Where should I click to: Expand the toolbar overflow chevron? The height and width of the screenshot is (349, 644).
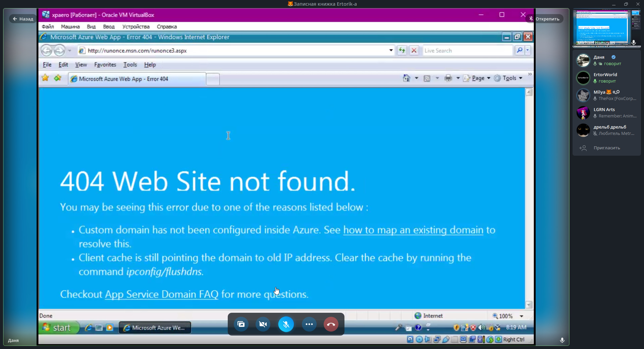(x=530, y=74)
